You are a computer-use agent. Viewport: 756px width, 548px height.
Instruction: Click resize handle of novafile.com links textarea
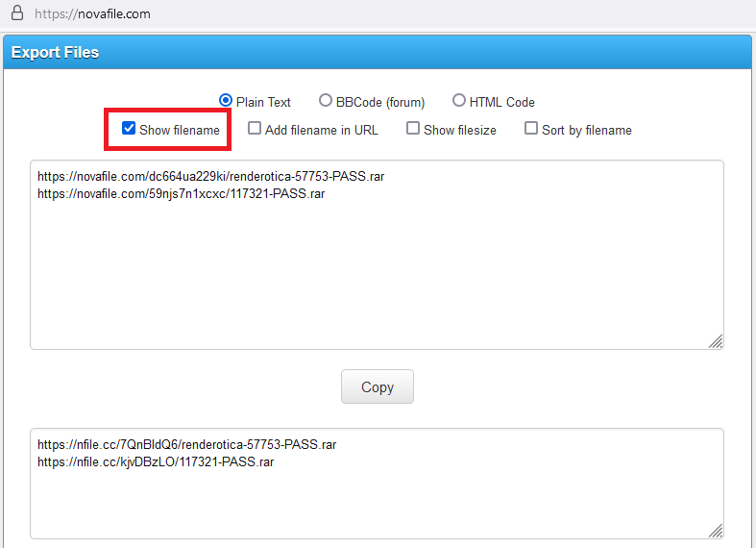pos(716,341)
